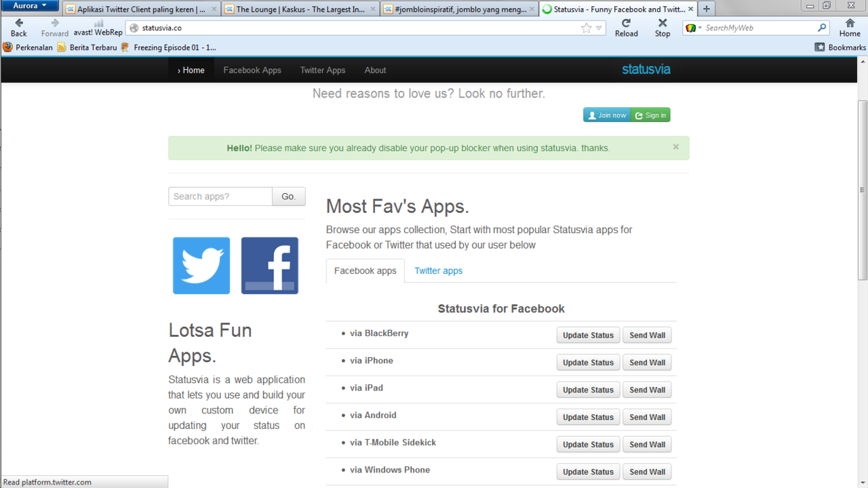Viewport: 868px width, 488px height.
Task: Stop loading the page
Action: click(663, 27)
